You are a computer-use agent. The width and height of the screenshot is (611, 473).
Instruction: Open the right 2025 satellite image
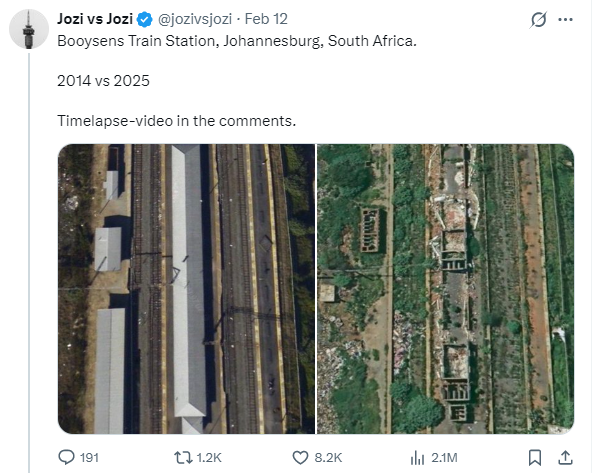pyautogui.click(x=445, y=288)
